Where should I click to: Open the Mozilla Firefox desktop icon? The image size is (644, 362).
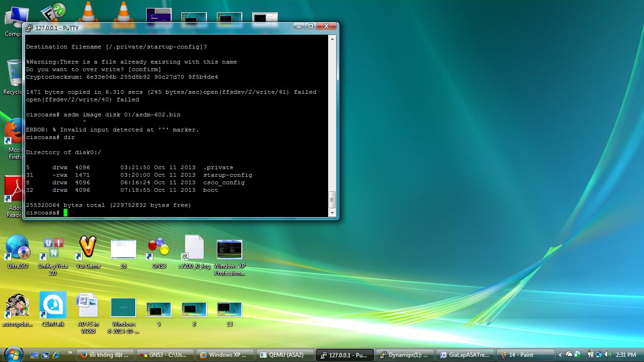(x=14, y=133)
